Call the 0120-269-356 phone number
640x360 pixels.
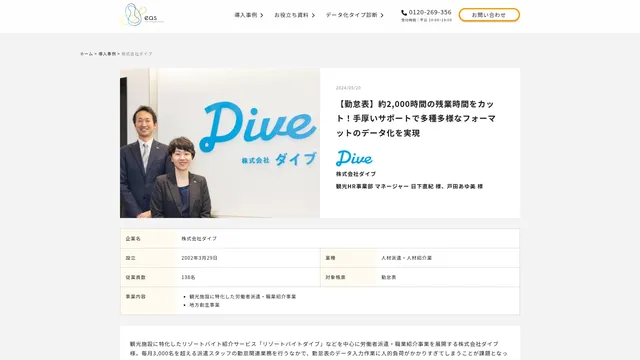click(430, 12)
